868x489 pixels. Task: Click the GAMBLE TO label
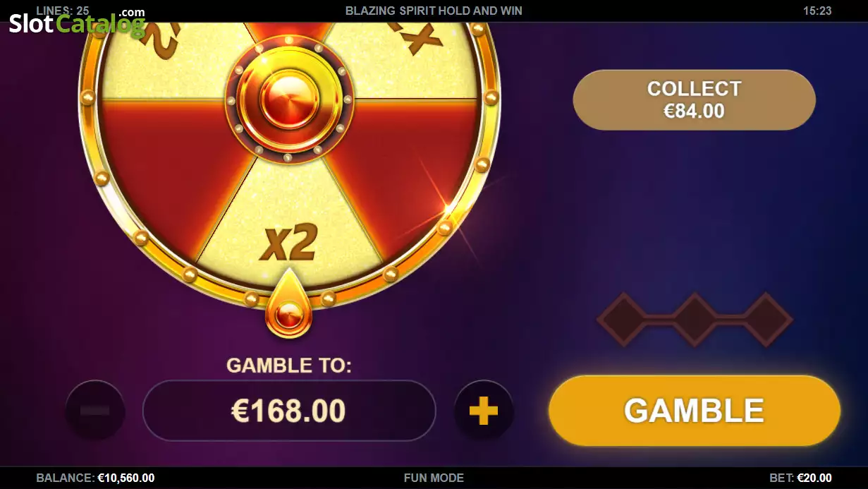289,366
